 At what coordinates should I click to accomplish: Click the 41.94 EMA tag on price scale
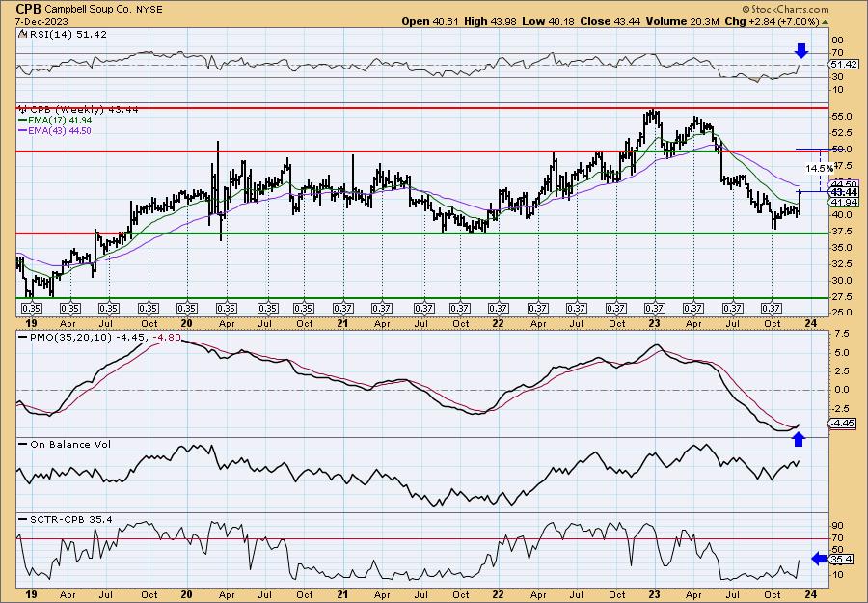tap(843, 202)
